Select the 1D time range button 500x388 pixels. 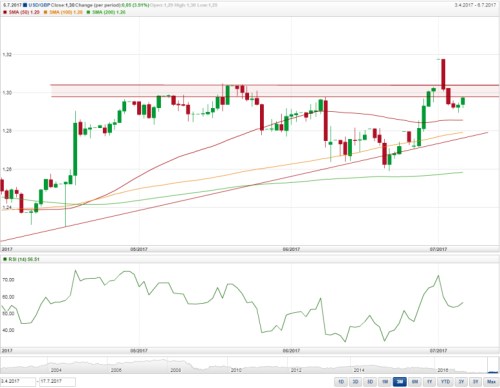coord(341,382)
